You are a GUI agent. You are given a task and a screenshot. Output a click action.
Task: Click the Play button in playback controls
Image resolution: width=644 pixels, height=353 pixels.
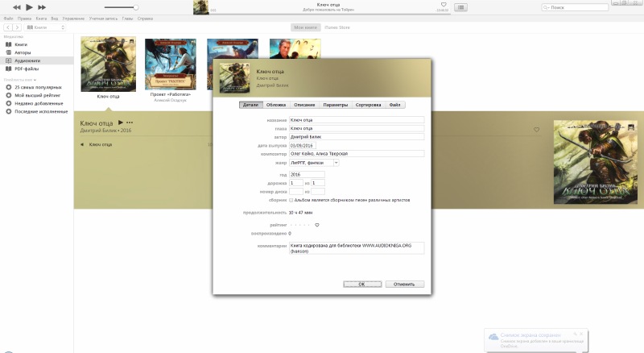[30, 7]
